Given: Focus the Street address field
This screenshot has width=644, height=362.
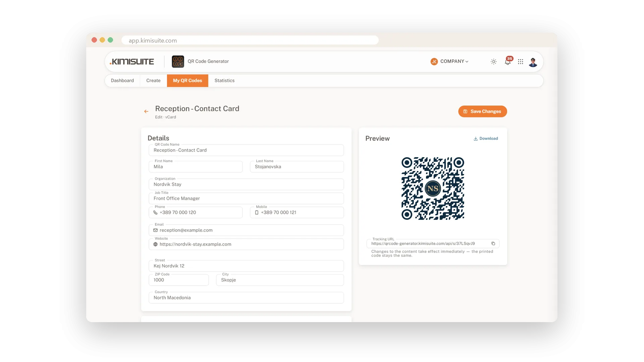Looking at the screenshot, I should pos(246,266).
